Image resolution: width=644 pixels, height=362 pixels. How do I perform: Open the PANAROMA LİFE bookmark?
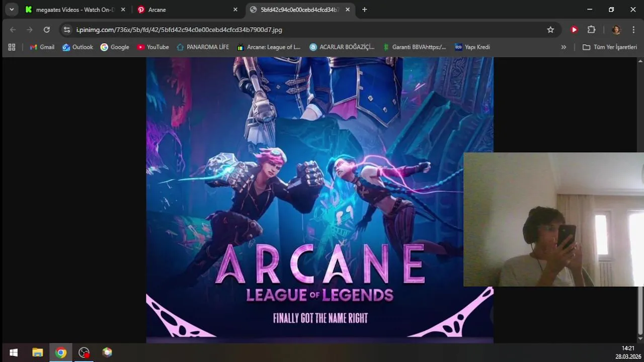click(203, 47)
